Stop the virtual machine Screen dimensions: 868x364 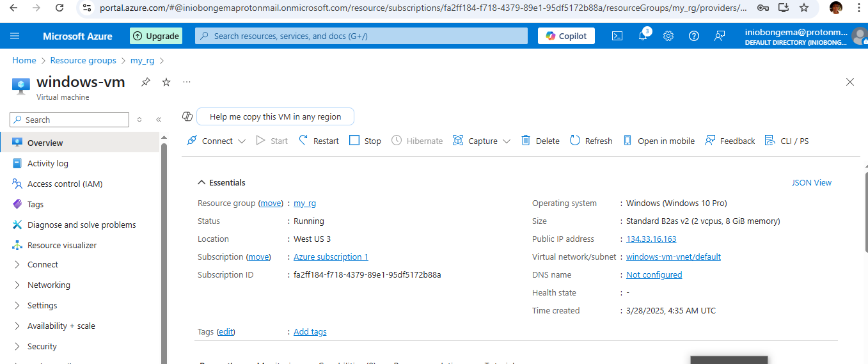pyautogui.click(x=365, y=141)
